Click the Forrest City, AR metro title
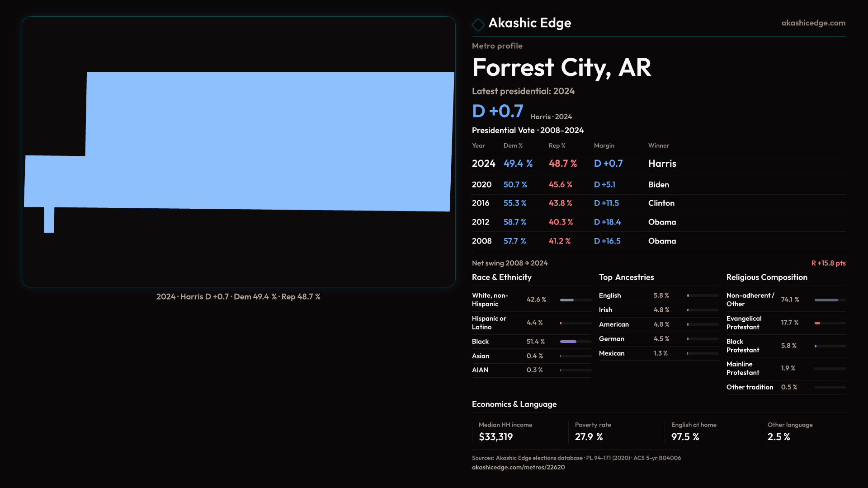Viewport: 868px width, 488px height. (x=561, y=68)
